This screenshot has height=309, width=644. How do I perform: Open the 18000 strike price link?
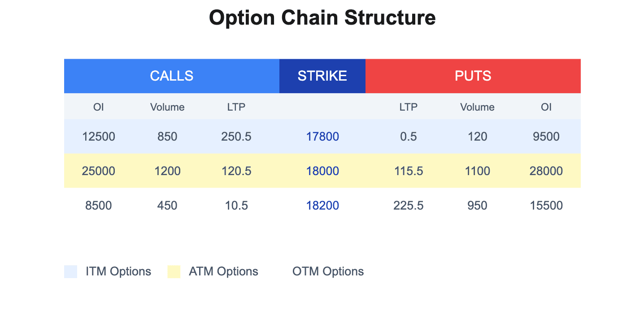[322, 171]
